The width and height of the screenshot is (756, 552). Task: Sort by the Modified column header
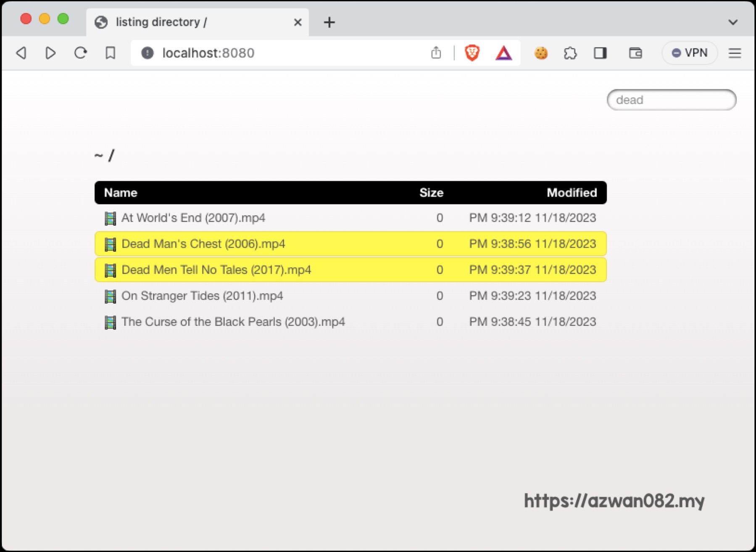point(572,193)
